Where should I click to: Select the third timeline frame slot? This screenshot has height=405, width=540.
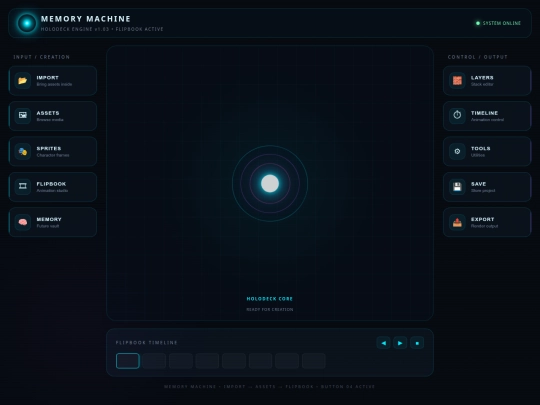181,361
